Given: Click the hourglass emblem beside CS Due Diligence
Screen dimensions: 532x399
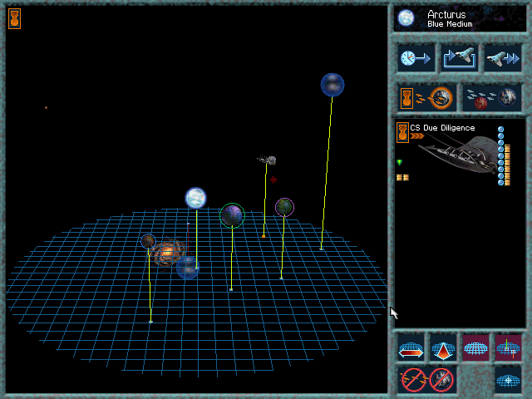Looking at the screenshot, I should pyautogui.click(x=402, y=132).
